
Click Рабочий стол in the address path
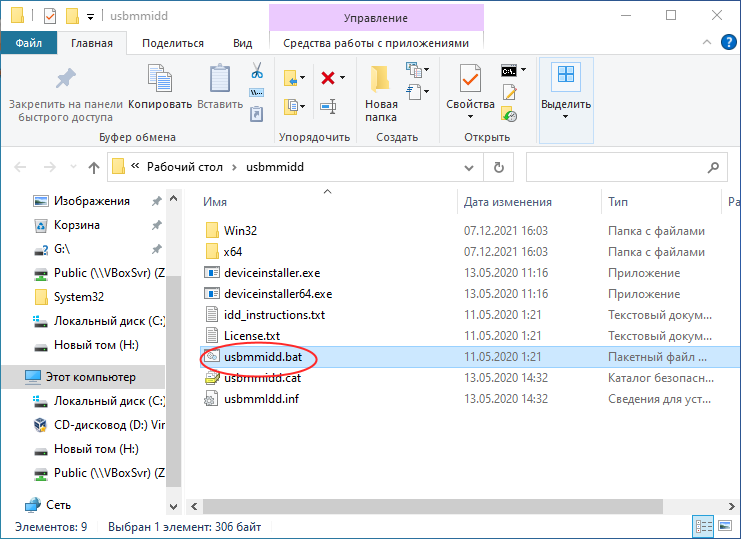[185, 167]
